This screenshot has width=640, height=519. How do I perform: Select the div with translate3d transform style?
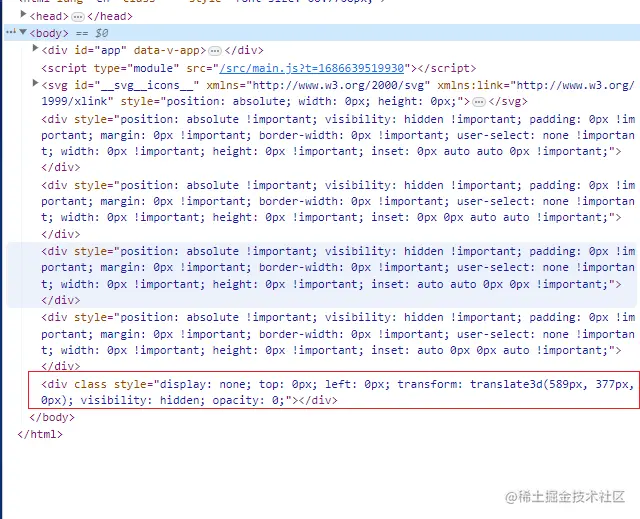click(x=334, y=390)
